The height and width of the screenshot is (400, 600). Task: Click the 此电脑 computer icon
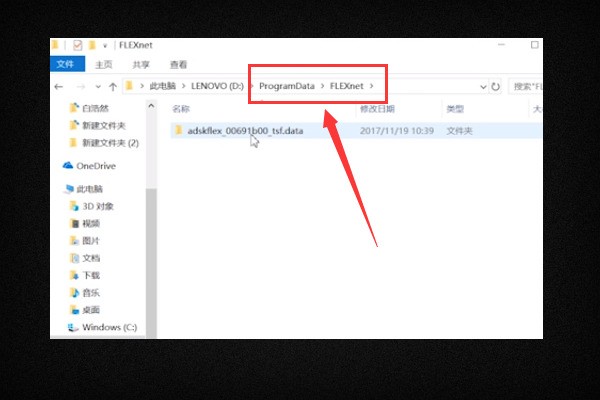(x=69, y=189)
